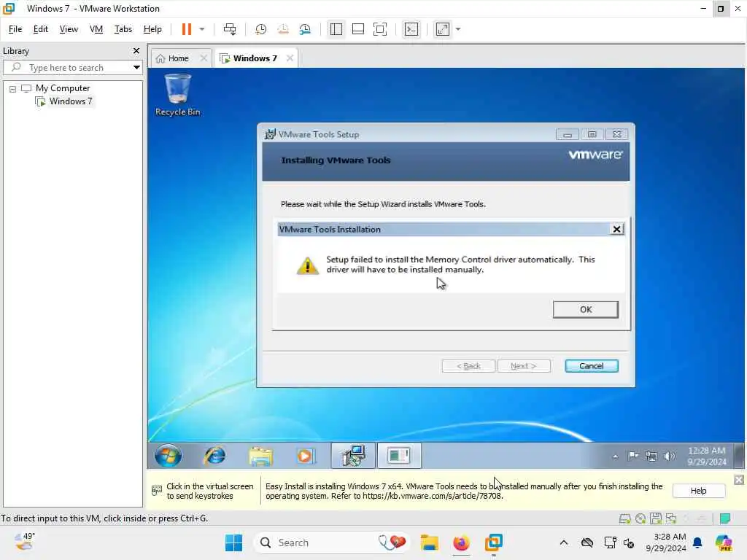Close the Library panel
The height and width of the screenshot is (560, 747).
(x=136, y=50)
